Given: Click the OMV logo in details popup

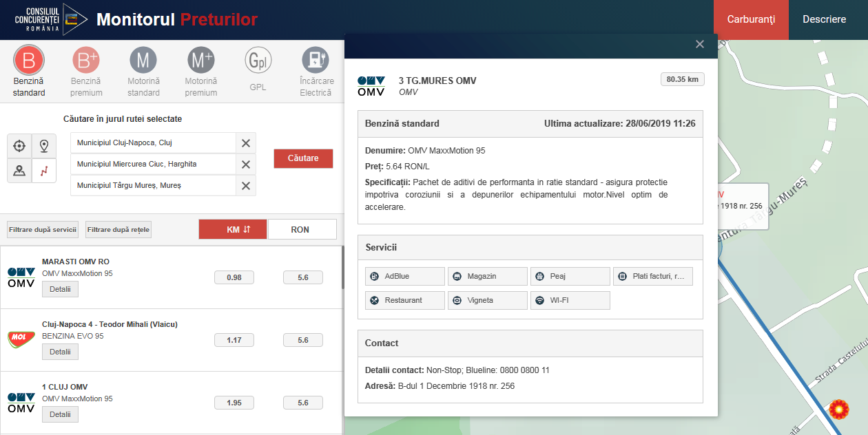Looking at the screenshot, I should 371,86.
